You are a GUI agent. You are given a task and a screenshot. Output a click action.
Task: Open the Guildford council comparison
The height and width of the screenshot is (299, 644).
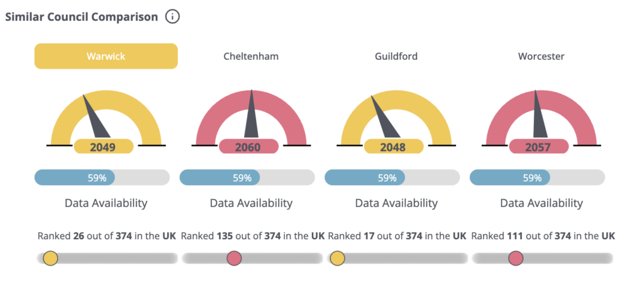pyautogui.click(x=396, y=56)
